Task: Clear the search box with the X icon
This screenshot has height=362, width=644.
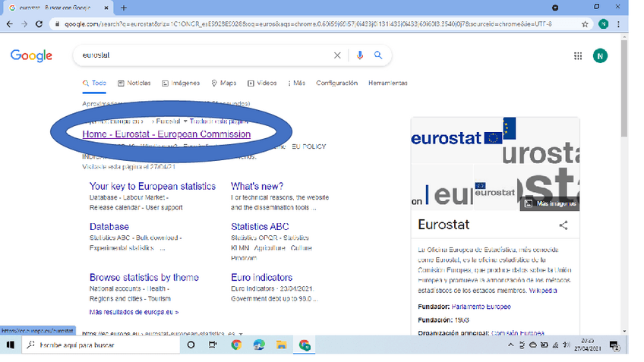Action: click(x=337, y=55)
